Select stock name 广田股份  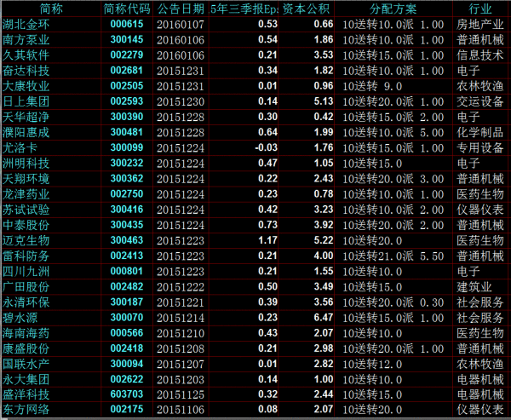[26, 286]
